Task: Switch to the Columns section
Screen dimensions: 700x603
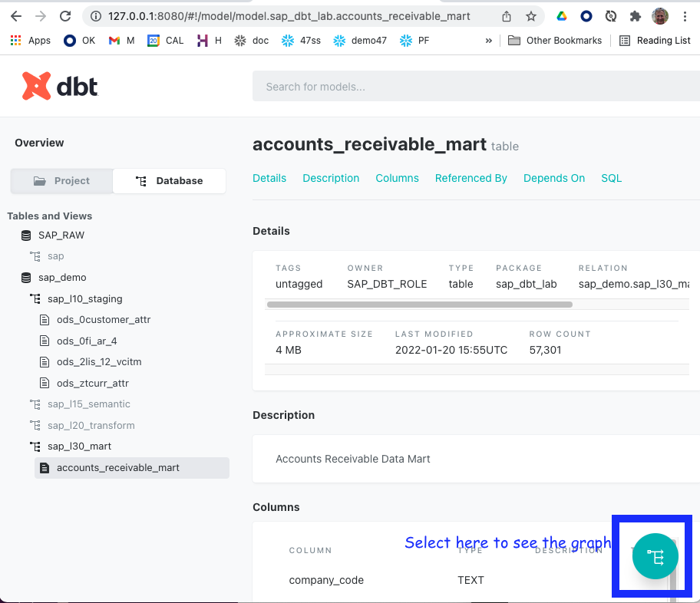Action: pos(397,178)
